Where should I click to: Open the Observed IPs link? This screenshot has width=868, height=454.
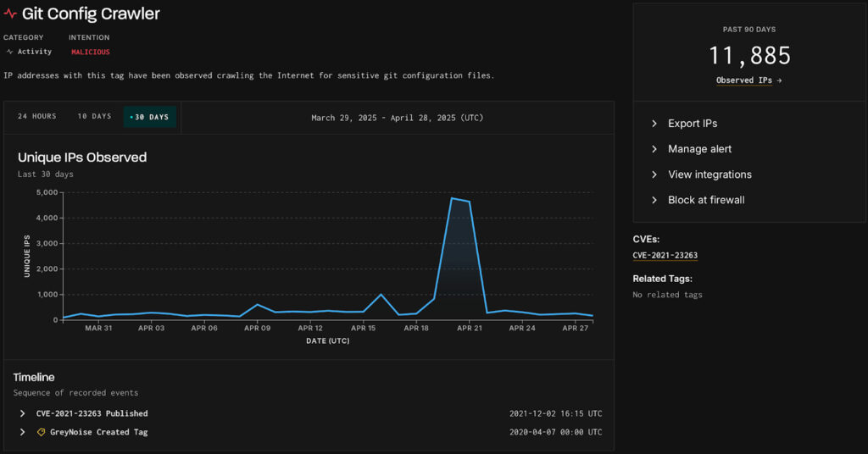pyautogui.click(x=748, y=80)
